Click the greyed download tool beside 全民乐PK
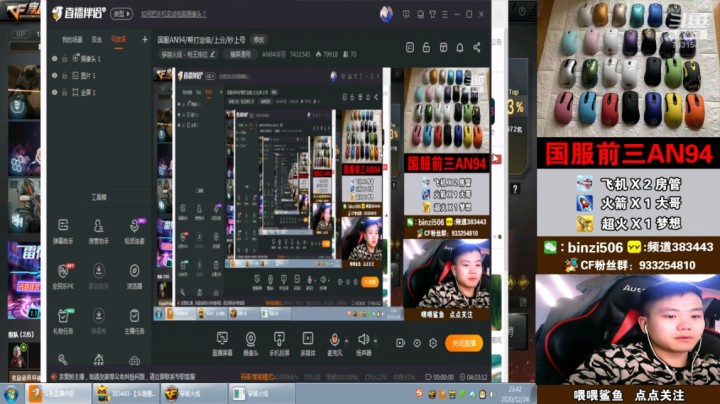Image resolution: width=720 pixels, height=404 pixels. (98, 276)
